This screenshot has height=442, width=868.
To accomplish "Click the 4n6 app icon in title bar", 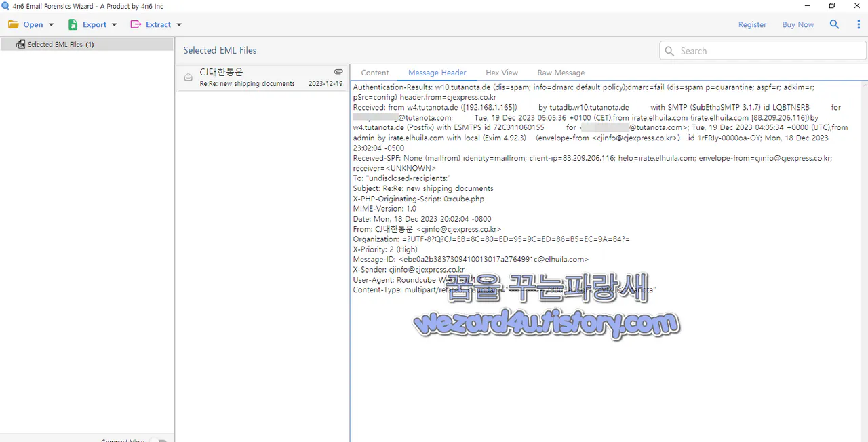I will click(x=6, y=6).
